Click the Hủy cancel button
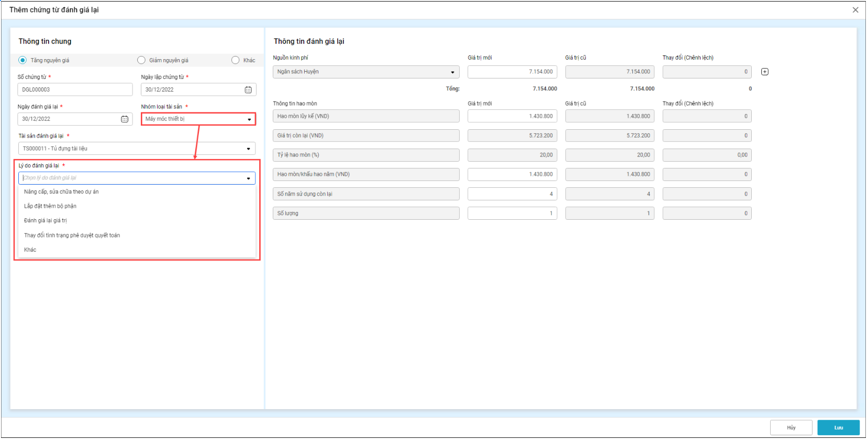The image size is (868, 440). tap(791, 427)
